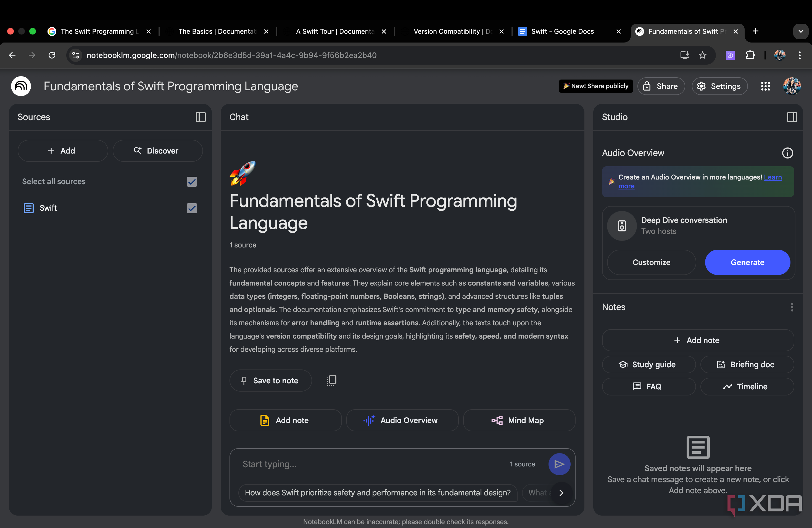This screenshot has height=528, width=812.
Task: Focus the Start typing chat field
Action: [x=372, y=464]
